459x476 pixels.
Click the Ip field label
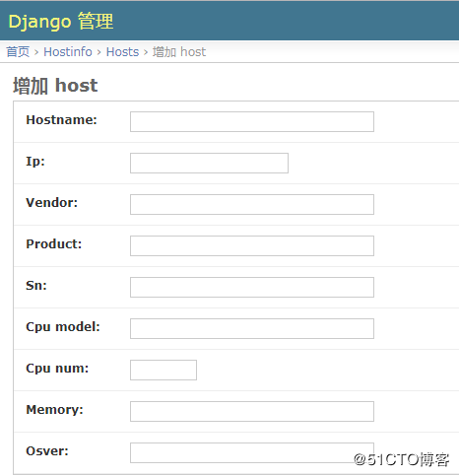point(35,162)
